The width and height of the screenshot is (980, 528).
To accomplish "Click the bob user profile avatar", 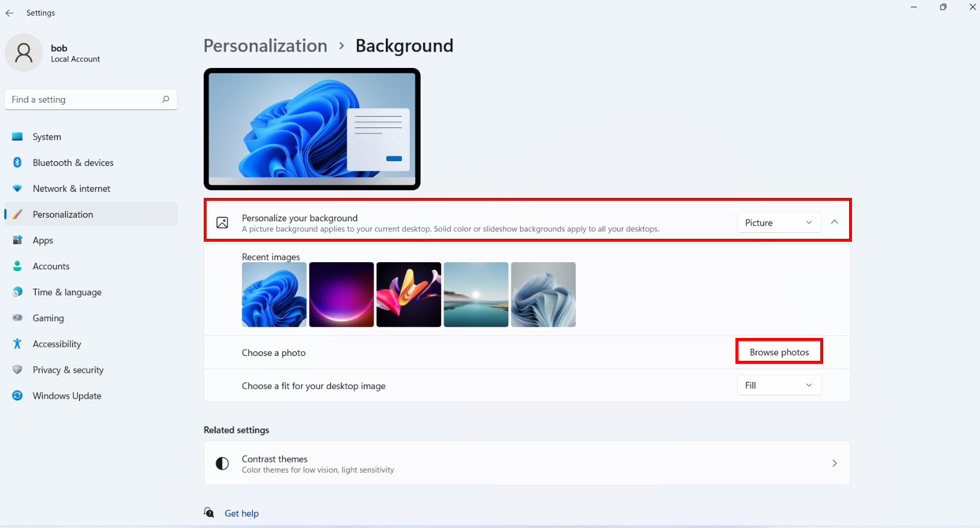I will (24, 53).
